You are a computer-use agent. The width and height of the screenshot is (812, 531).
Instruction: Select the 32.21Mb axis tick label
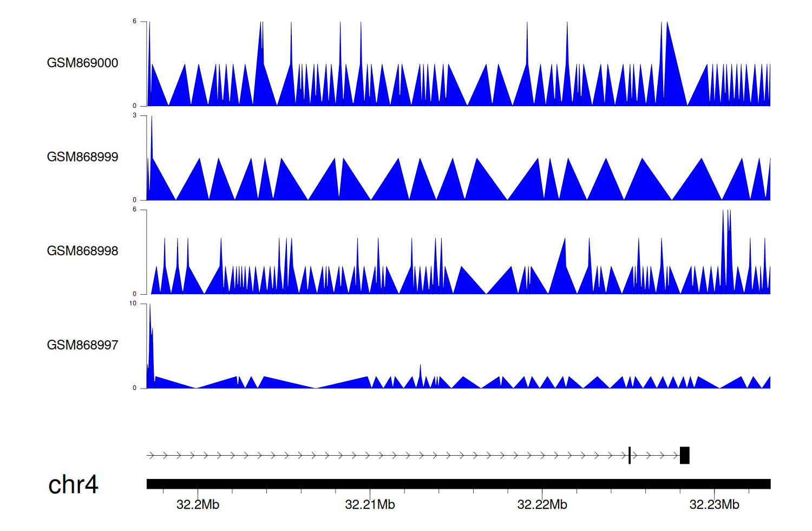pyautogui.click(x=370, y=505)
